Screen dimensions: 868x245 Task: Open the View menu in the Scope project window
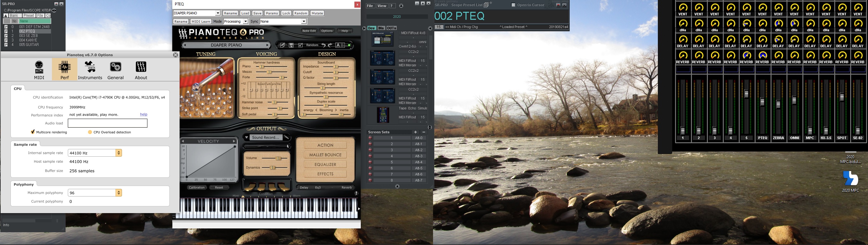pyautogui.click(x=382, y=6)
